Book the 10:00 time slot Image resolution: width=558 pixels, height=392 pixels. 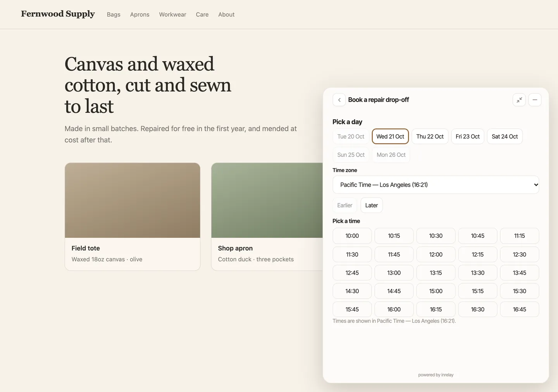[x=352, y=236]
